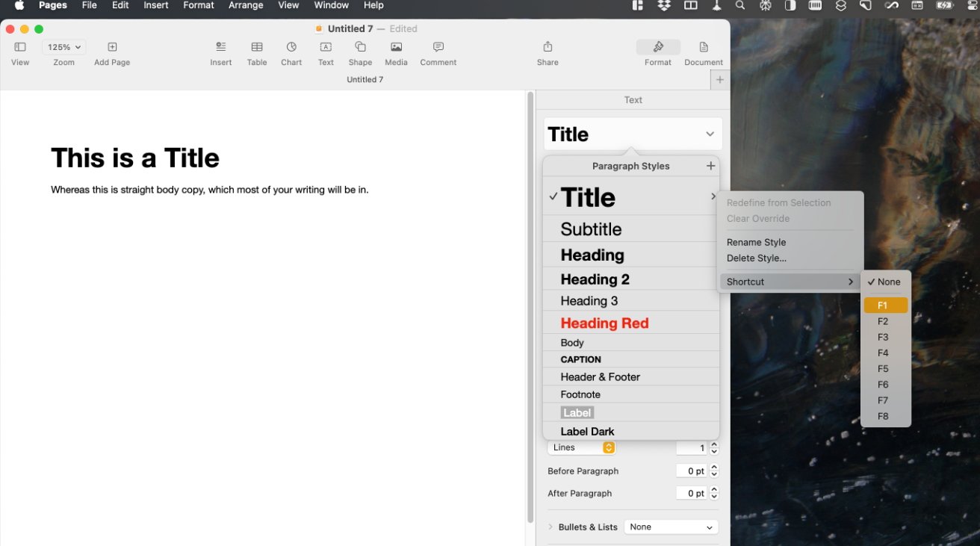Assign F7 as style shortcut
Viewport: 980px width, 546px height.
pyautogui.click(x=886, y=400)
